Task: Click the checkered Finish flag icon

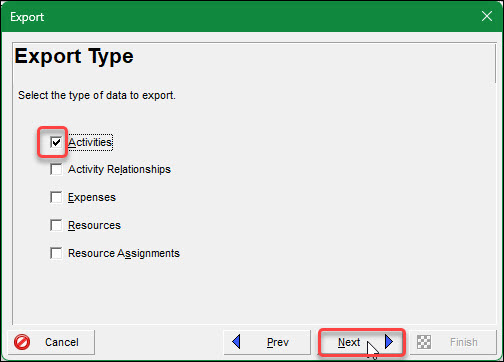Action: click(424, 342)
